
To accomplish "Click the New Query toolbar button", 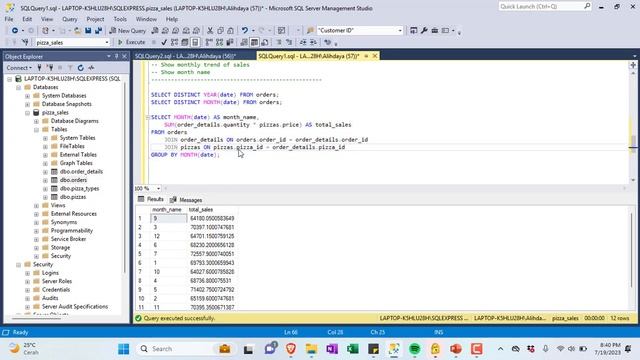I will [127, 31].
